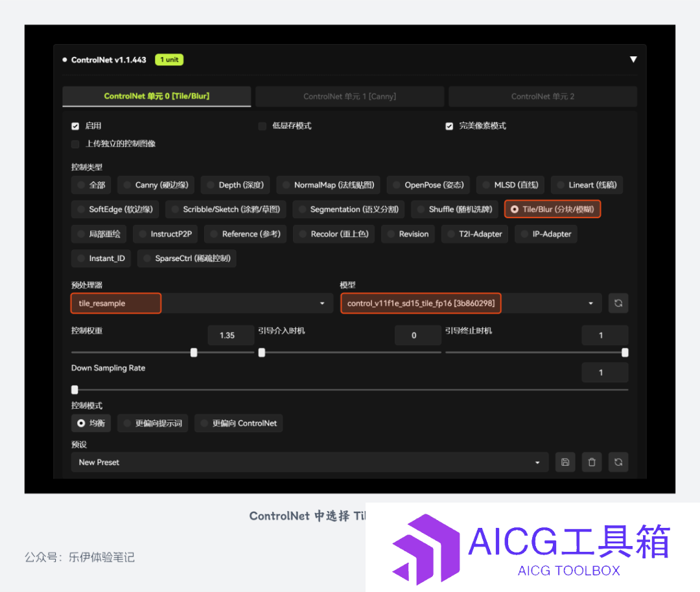Delete the selected preset
The height and width of the screenshot is (592, 700).
[592, 462]
